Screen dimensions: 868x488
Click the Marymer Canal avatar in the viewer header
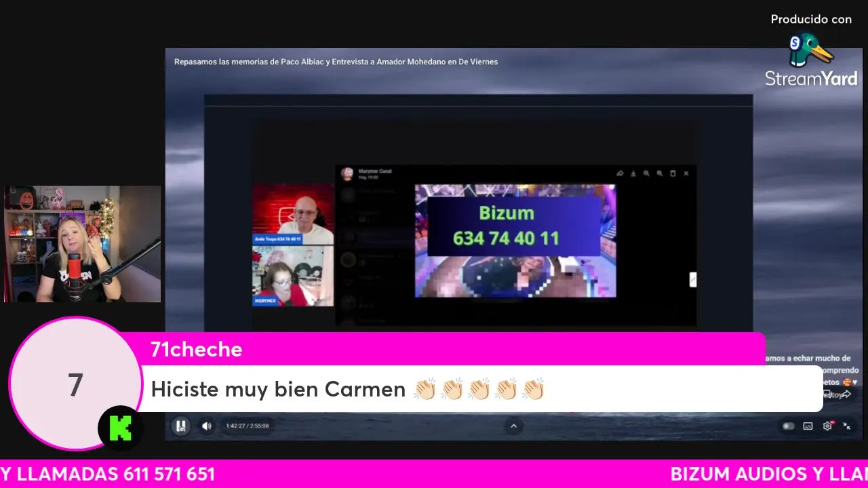point(347,174)
